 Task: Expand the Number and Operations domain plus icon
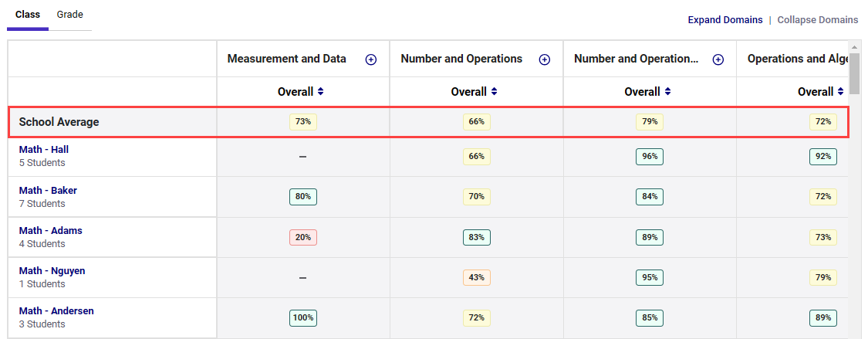click(x=545, y=59)
